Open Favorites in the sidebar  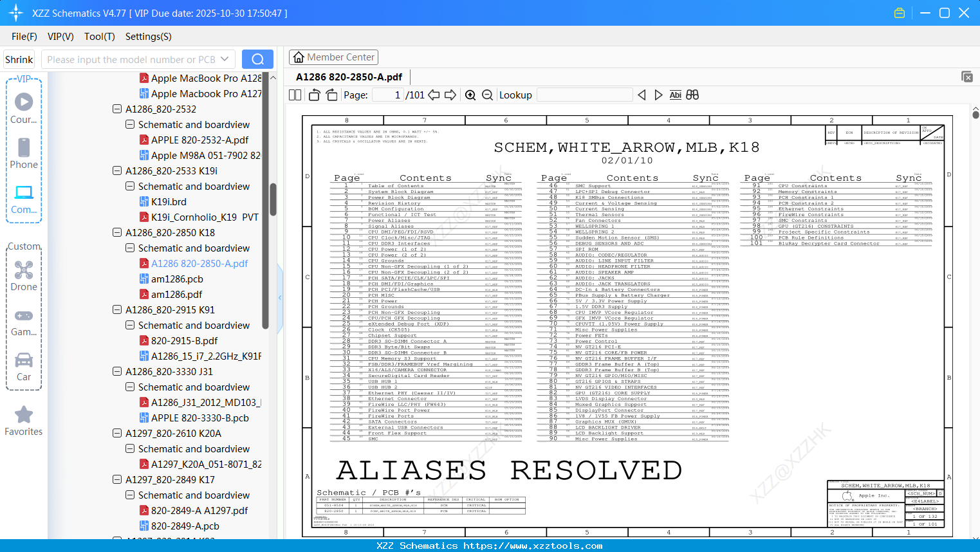[x=24, y=421]
